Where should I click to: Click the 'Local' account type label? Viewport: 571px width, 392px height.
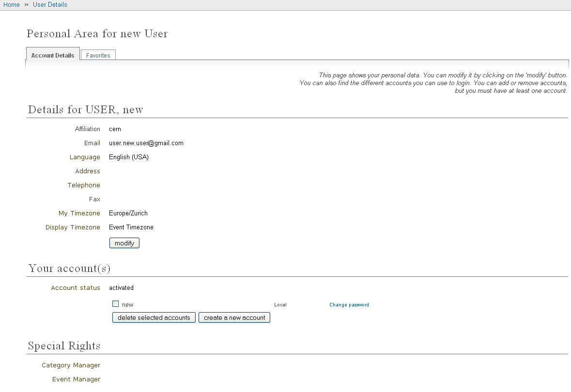pos(280,305)
